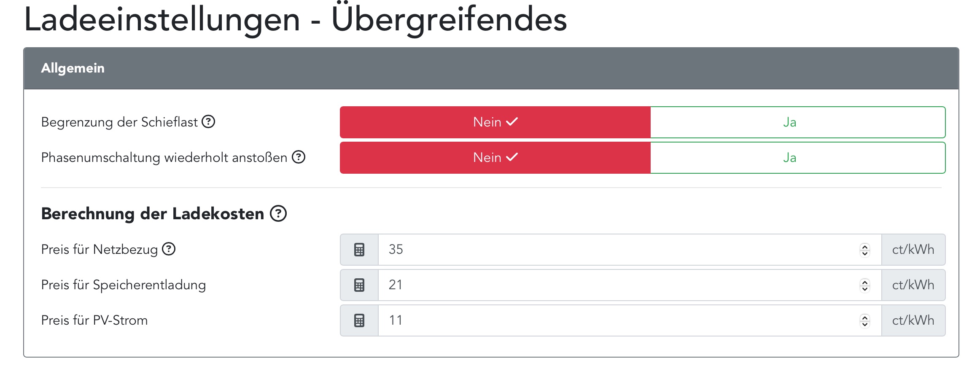Click calculator icon in Netzbezug price row

tap(359, 250)
